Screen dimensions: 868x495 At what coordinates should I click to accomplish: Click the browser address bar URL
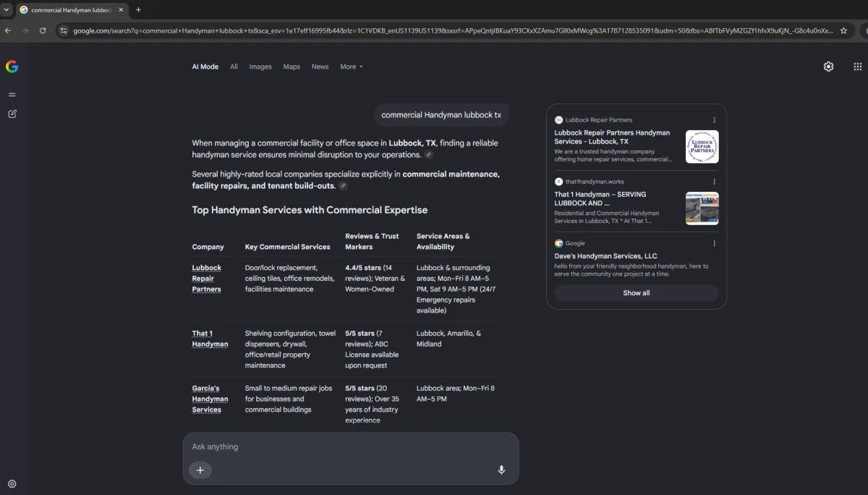point(452,31)
